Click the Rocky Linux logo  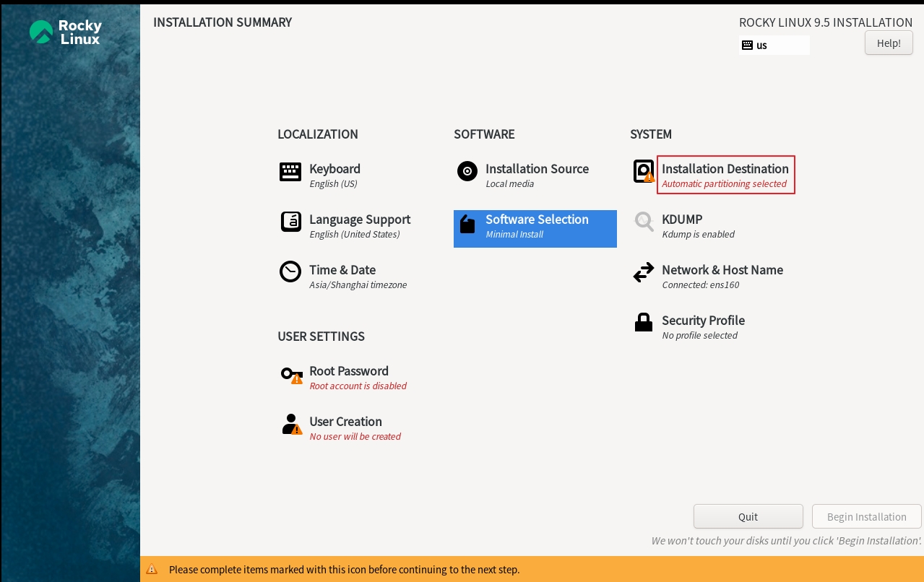coord(66,32)
